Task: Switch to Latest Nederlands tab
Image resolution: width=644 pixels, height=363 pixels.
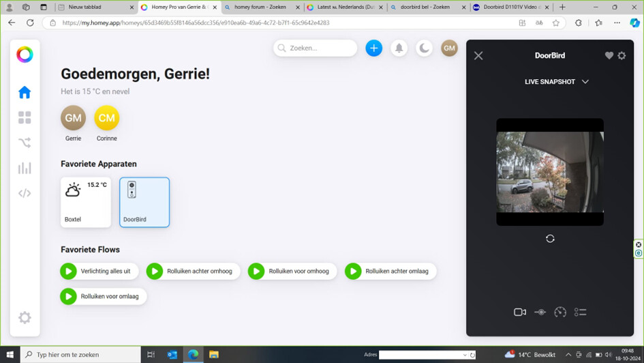Action: pos(346,7)
